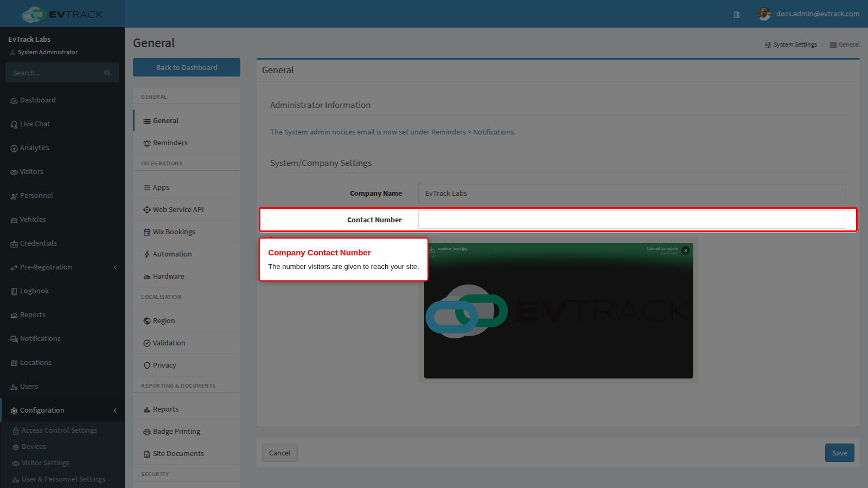Click the Contact Number input field
This screenshot has width=868, height=488.
pos(632,220)
